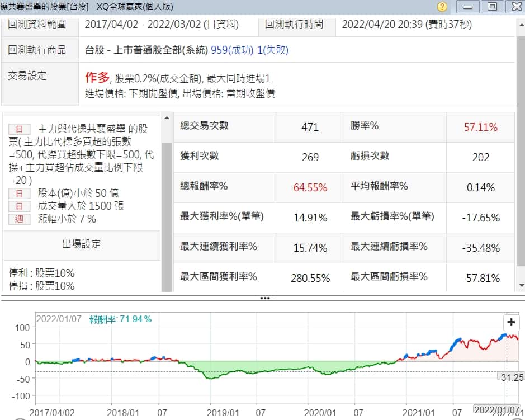Minimize the XQ全球贏家 window
The image size is (525, 420).
468,7
